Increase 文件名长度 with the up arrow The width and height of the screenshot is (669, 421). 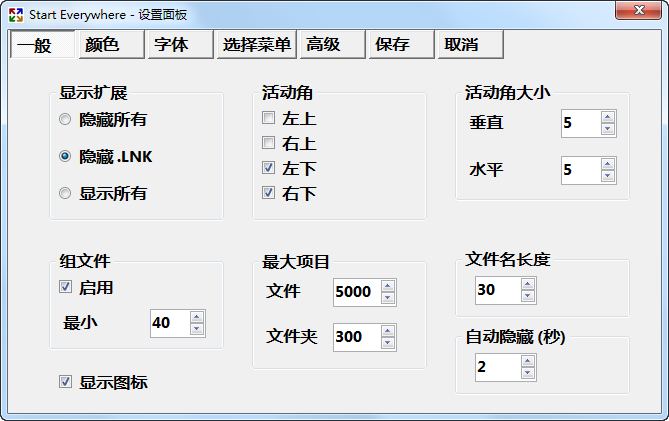click(528, 284)
